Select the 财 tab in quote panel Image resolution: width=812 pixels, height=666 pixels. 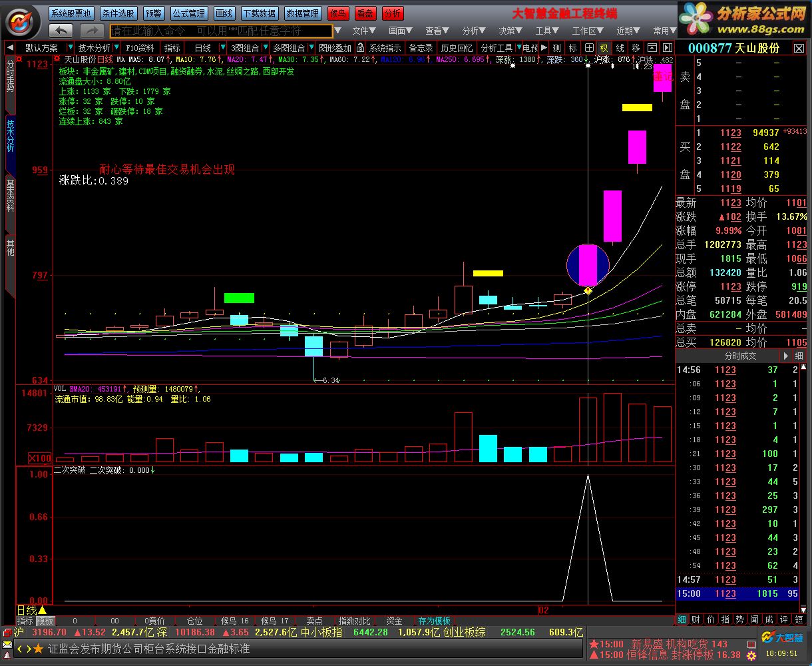696,619
